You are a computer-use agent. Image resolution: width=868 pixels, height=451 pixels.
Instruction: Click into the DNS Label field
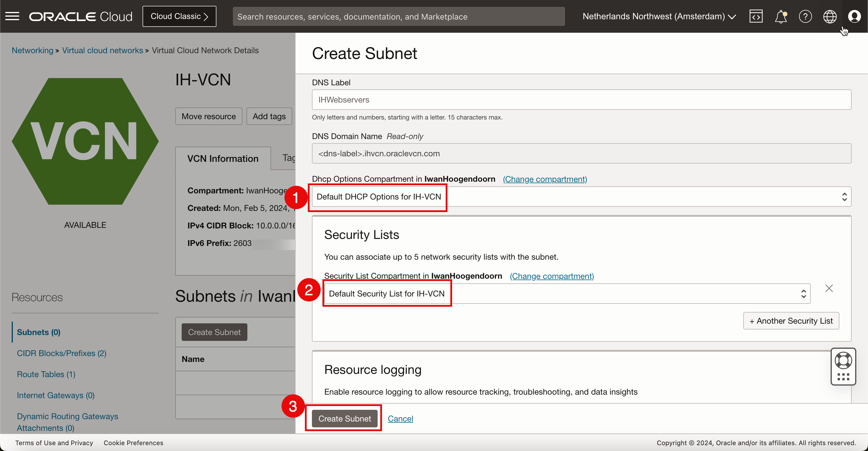tap(581, 100)
